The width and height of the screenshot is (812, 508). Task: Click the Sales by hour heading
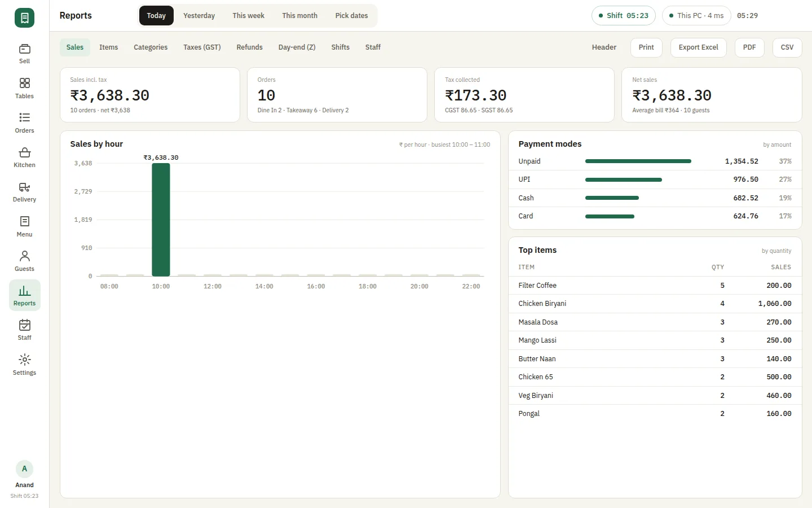pyautogui.click(x=96, y=144)
